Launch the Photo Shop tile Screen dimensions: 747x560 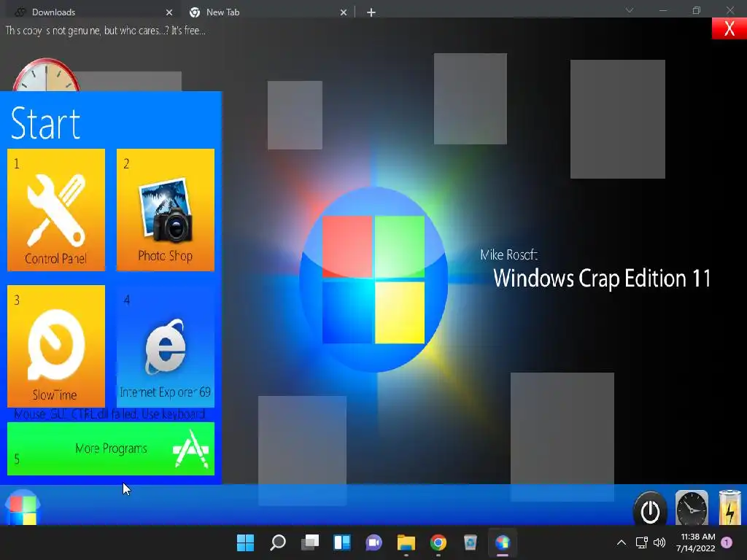[x=166, y=210]
